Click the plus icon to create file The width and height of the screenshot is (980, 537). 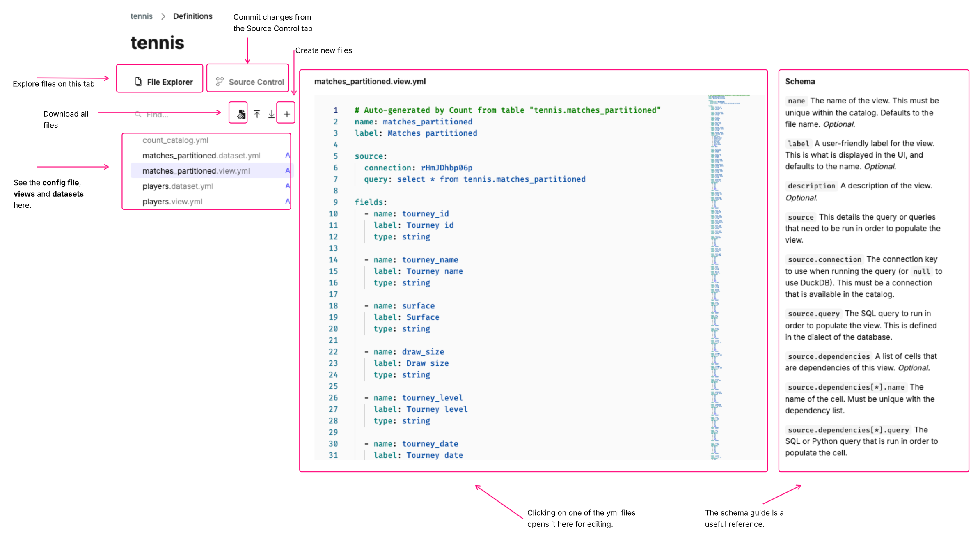coord(286,114)
